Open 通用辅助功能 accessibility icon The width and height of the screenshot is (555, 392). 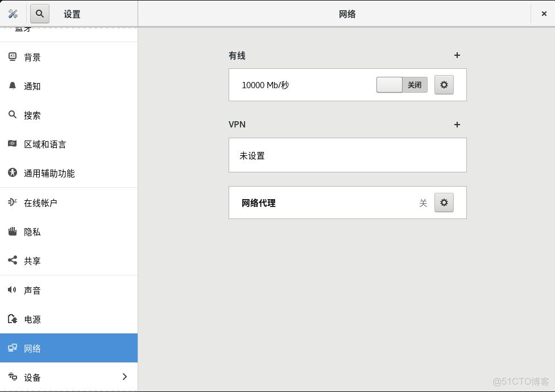coord(13,174)
